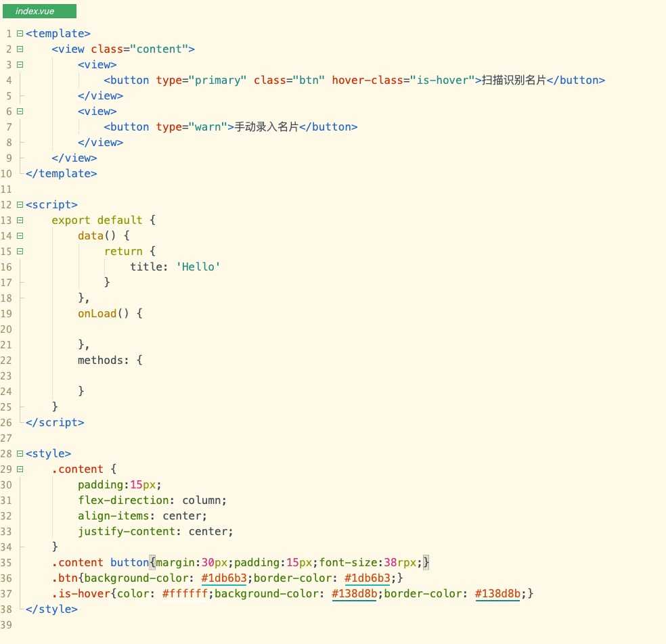Fold the export default block on line 13
This screenshot has width=666, height=644.
[20, 220]
